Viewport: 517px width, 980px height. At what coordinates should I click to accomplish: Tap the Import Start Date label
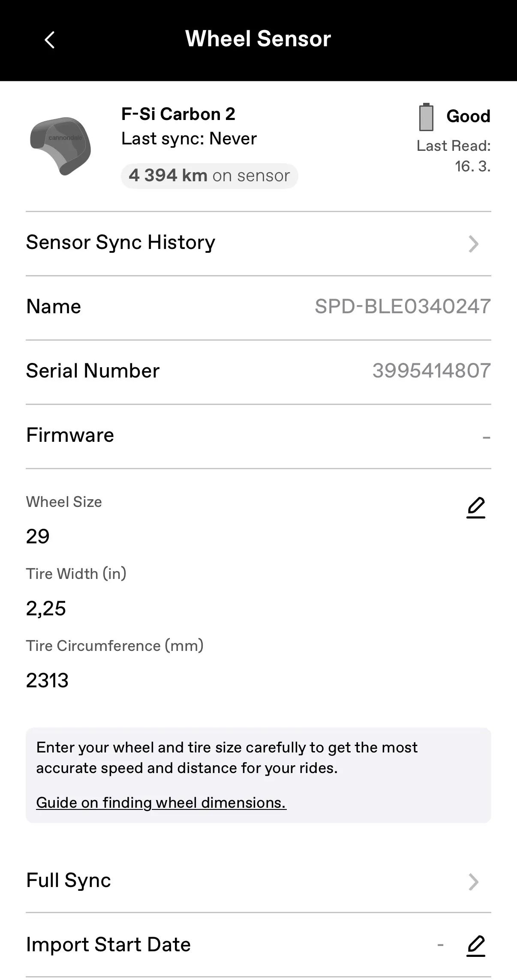(x=108, y=945)
